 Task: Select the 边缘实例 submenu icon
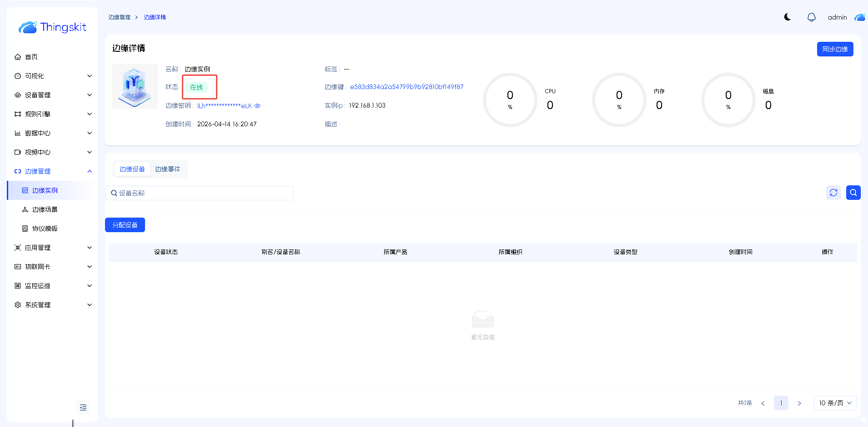click(x=25, y=190)
